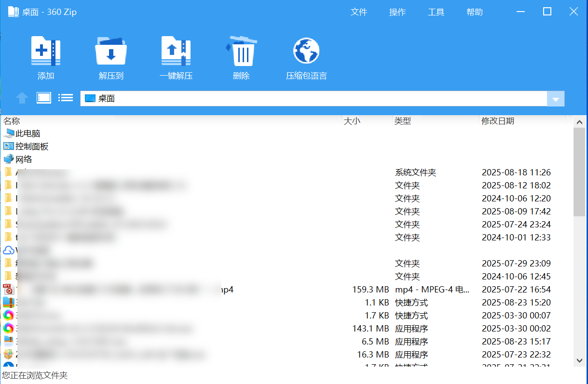Viewport: 588px width, 384px height.
Task: Select the 控制面板 icon in the list
Action: [x=9, y=146]
